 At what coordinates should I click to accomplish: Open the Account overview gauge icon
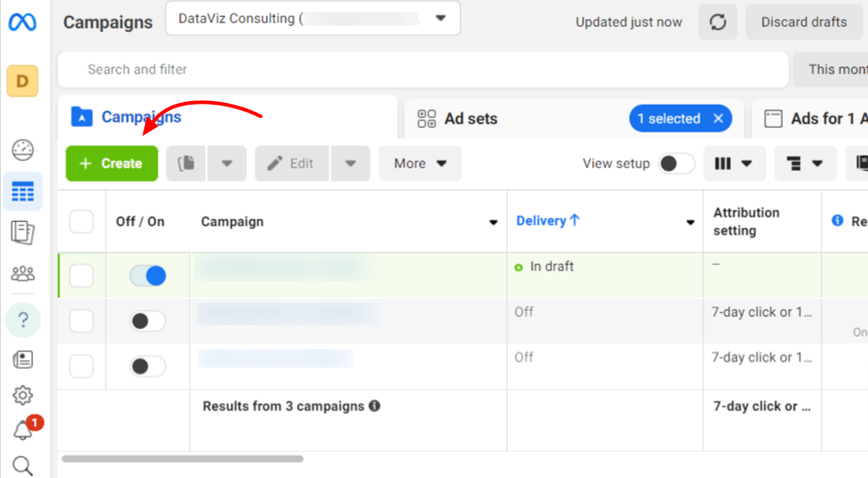[22, 150]
